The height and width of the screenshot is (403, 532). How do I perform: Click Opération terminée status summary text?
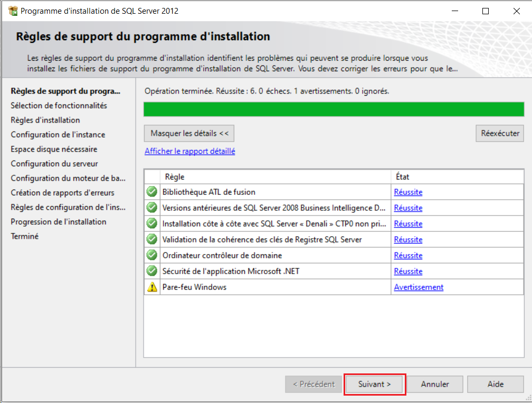point(267,91)
